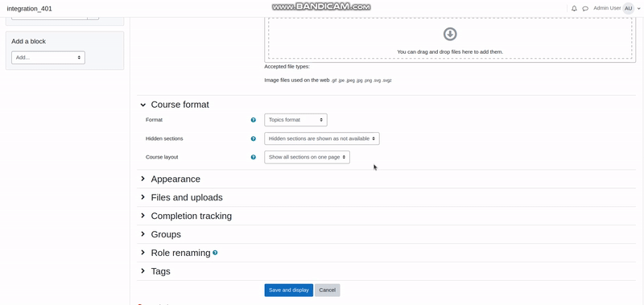644x305 pixels.
Task: Open help icon next to Hidden sections
Action: (254, 138)
